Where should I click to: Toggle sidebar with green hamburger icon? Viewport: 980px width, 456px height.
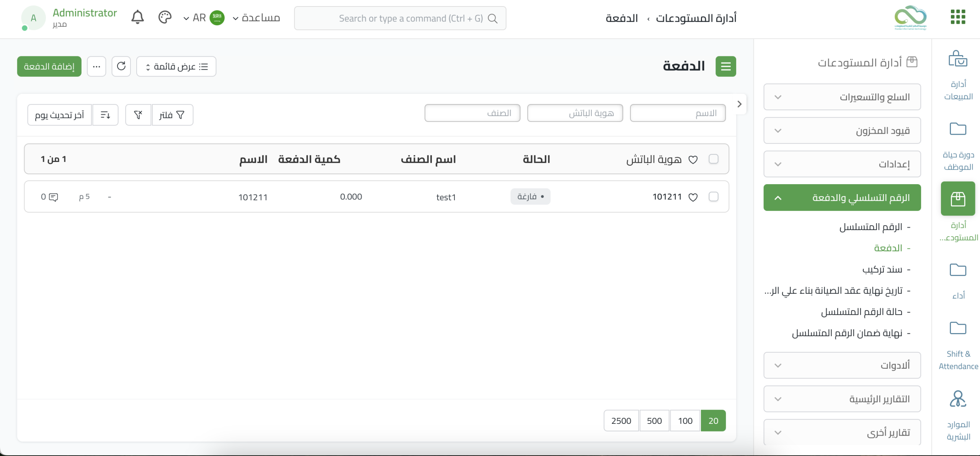[x=725, y=66]
